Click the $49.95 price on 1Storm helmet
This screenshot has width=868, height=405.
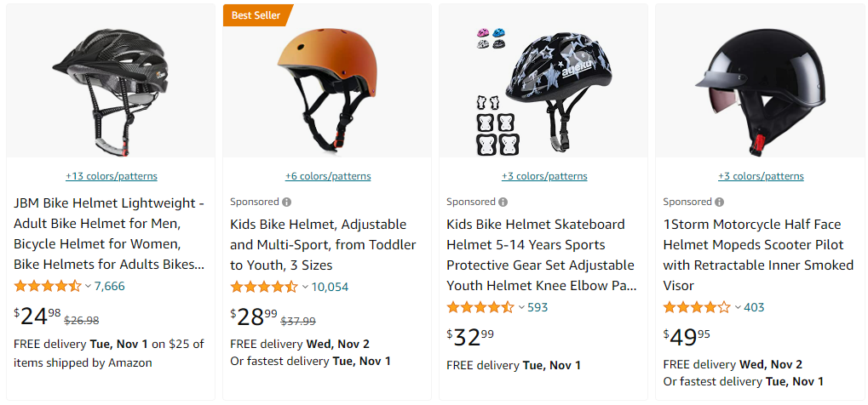click(x=687, y=337)
